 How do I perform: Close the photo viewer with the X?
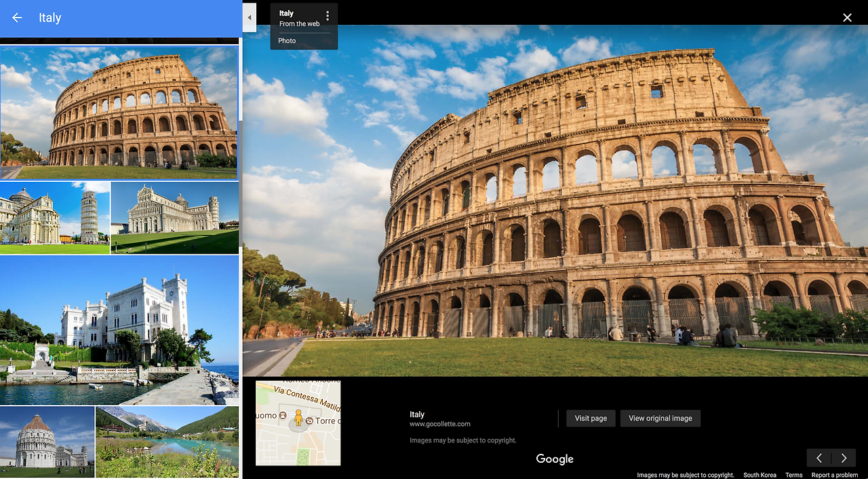pyautogui.click(x=847, y=18)
